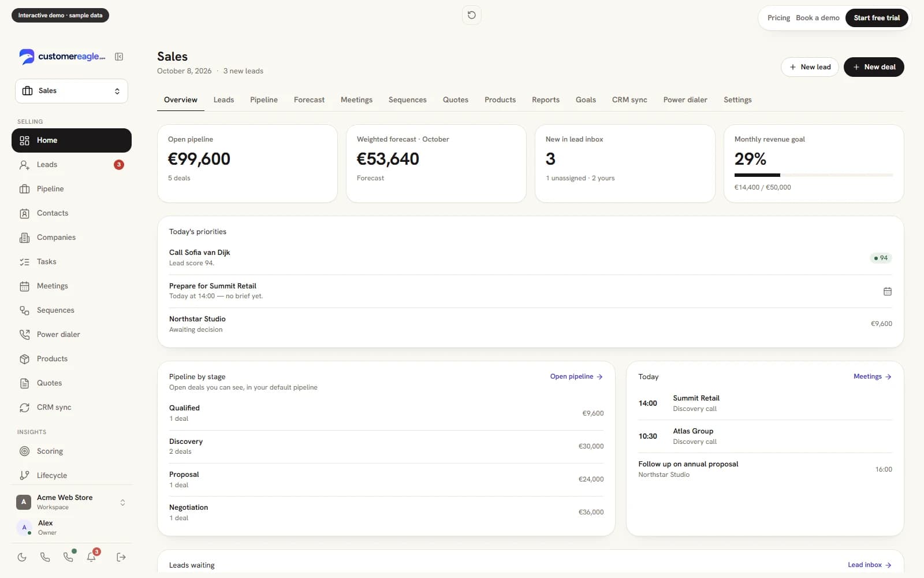This screenshot has height=578, width=924.
Task: Open Meetings in the sidebar
Action: [x=72, y=286]
